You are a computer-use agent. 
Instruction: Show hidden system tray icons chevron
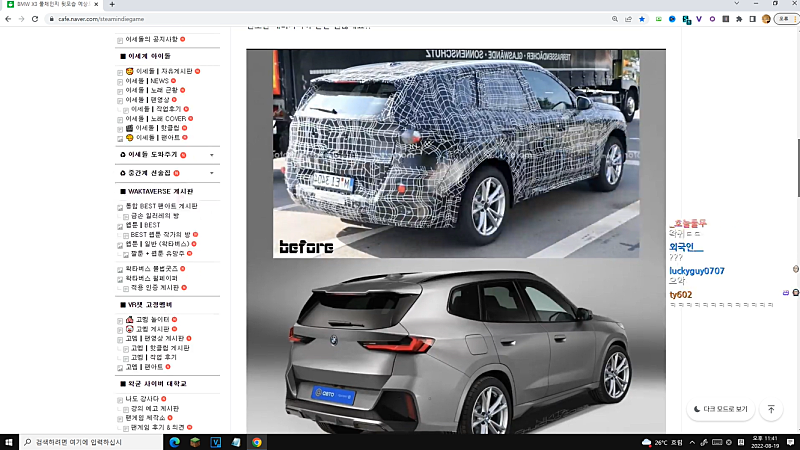click(x=692, y=442)
